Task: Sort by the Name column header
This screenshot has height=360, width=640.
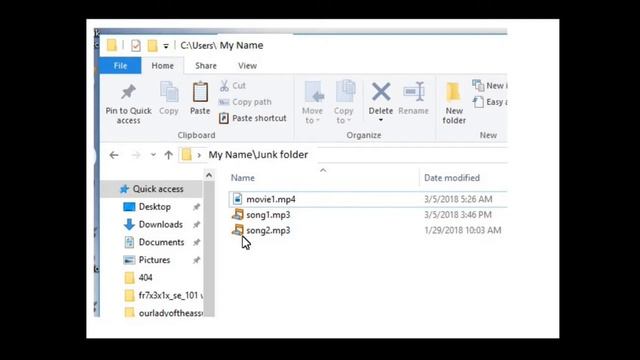Action: (x=243, y=178)
